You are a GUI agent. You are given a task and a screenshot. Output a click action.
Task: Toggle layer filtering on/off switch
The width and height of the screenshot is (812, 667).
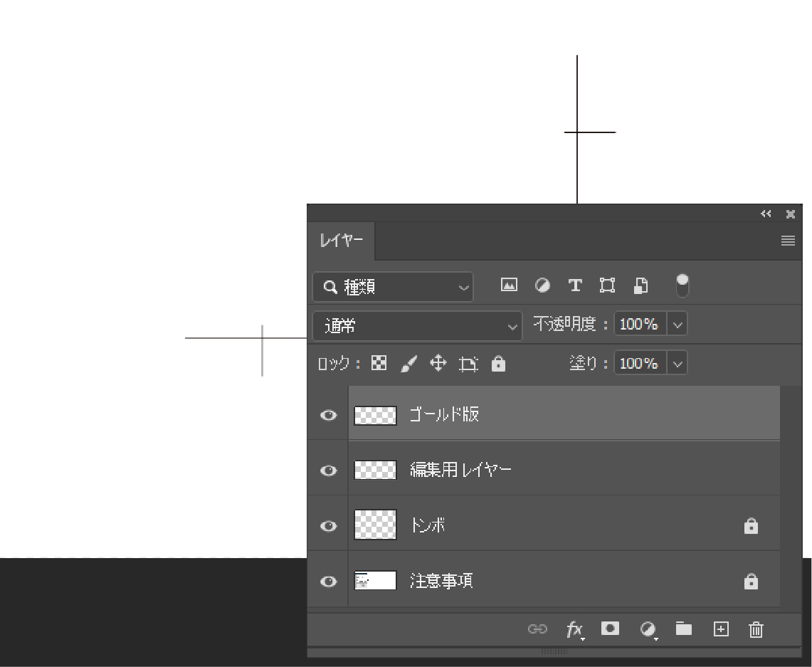(682, 285)
